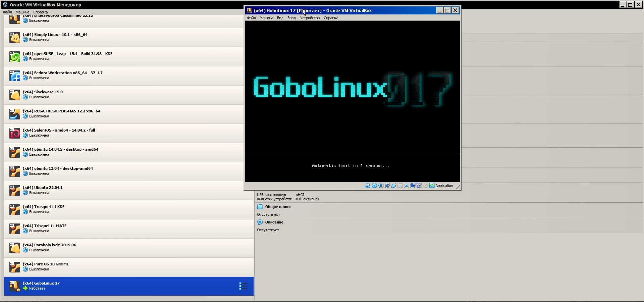Click the Application host key label

444,186
